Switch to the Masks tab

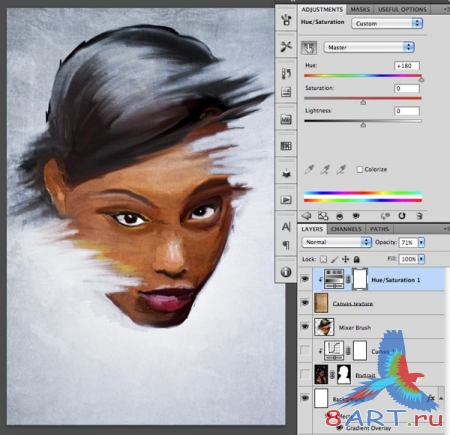coord(360,9)
